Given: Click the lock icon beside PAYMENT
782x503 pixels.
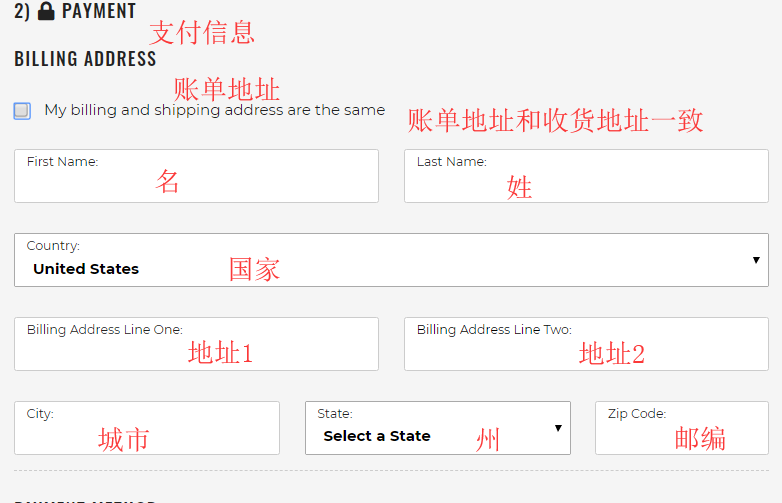Looking at the screenshot, I should tap(46, 12).
